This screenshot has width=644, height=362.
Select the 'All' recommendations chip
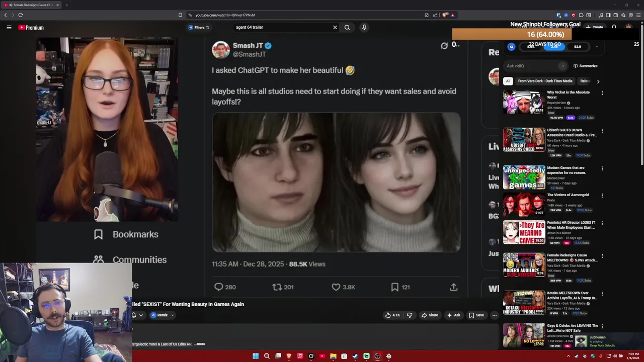click(508, 81)
